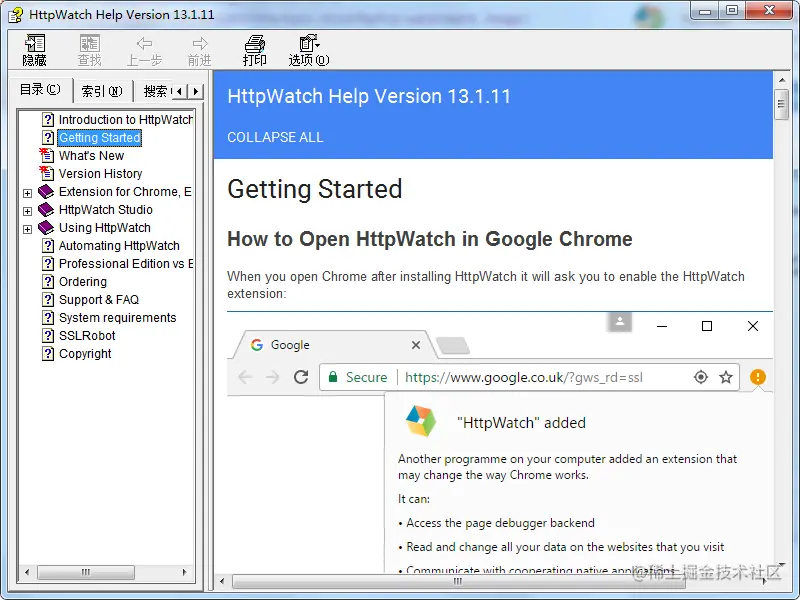Click the Automating HttpWatch topic icon
Viewport: 800px width, 600px height.
click(48, 245)
